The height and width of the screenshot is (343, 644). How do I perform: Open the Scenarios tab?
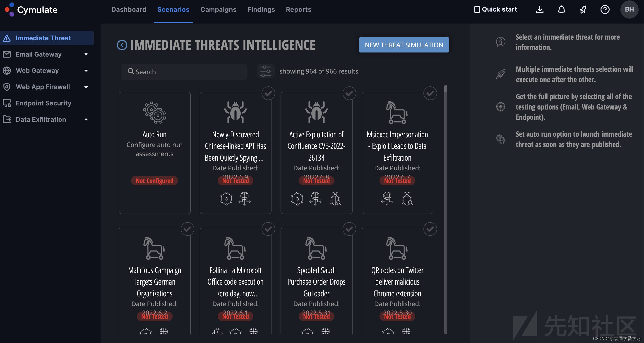[x=173, y=10]
